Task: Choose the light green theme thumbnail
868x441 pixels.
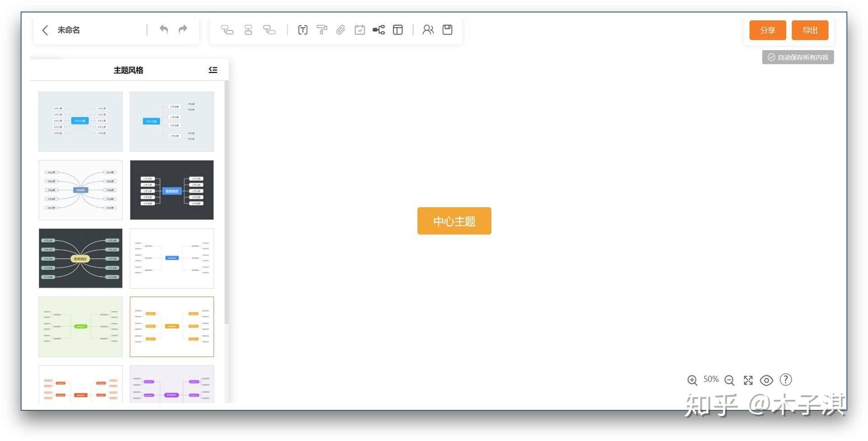Action: (x=80, y=327)
